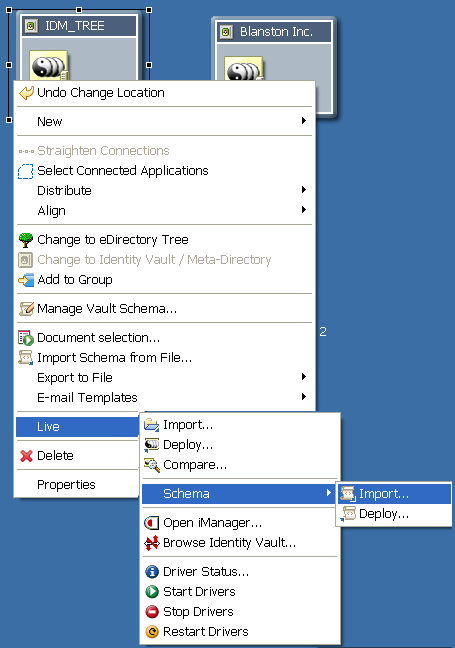Click the Add to Group arrow icon
The width and height of the screenshot is (455, 648).
pos(26,280)
